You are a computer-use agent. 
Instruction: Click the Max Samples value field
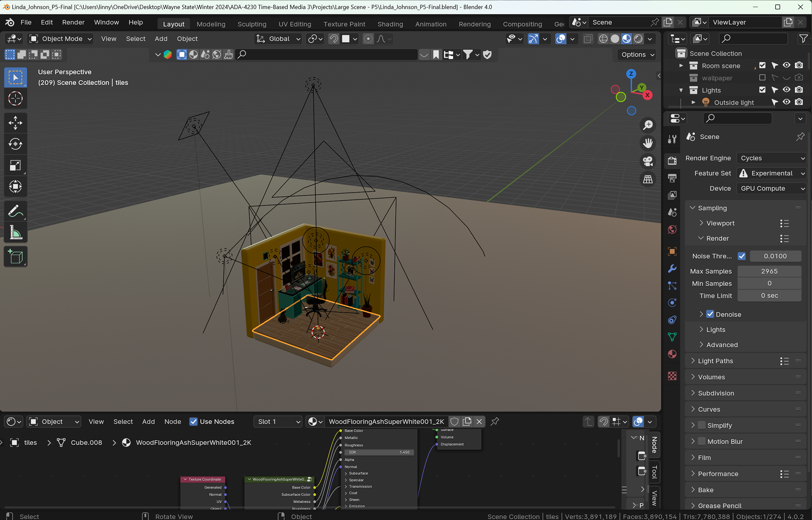pyautogui.click(x=769, y=271)
